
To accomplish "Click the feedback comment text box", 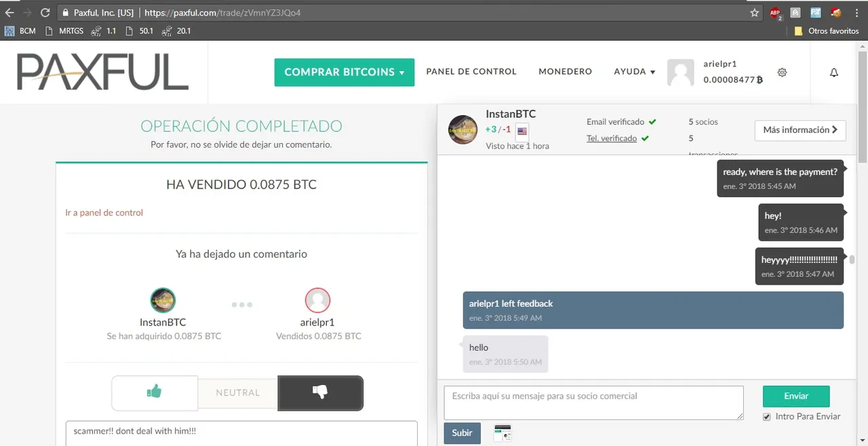I will click(x=241, y=433).
